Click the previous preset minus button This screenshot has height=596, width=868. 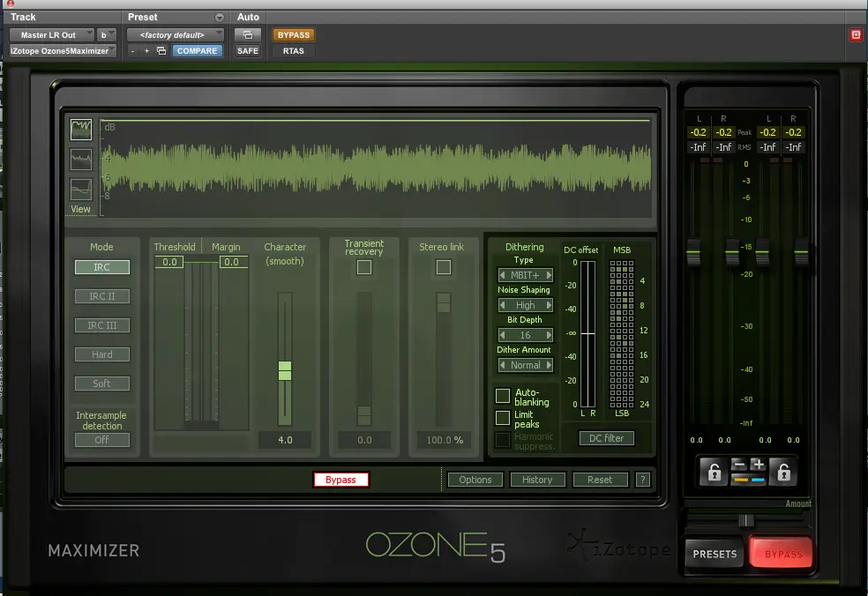[132, 51]
